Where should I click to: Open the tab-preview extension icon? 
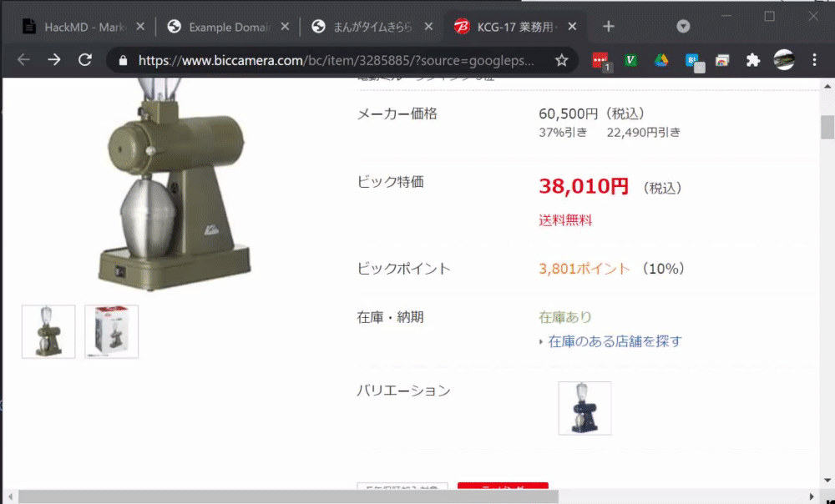pyautogui.click(x=722, y=60)
